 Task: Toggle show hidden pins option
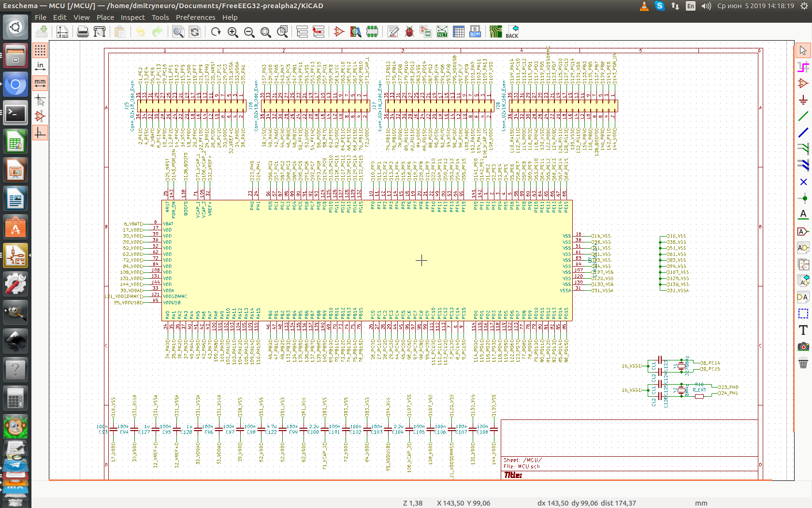click(40, 116)
